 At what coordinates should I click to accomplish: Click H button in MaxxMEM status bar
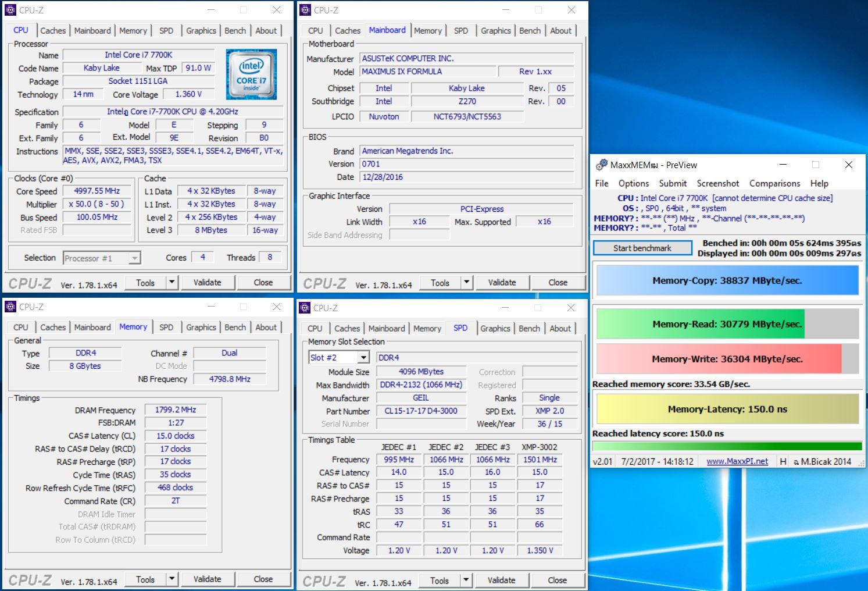(x=783, y=461)
